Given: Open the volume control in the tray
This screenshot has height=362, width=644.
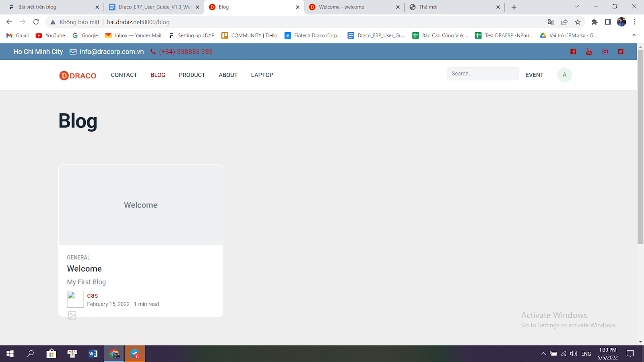Looking at the screenshot, I should click(574, 354).
